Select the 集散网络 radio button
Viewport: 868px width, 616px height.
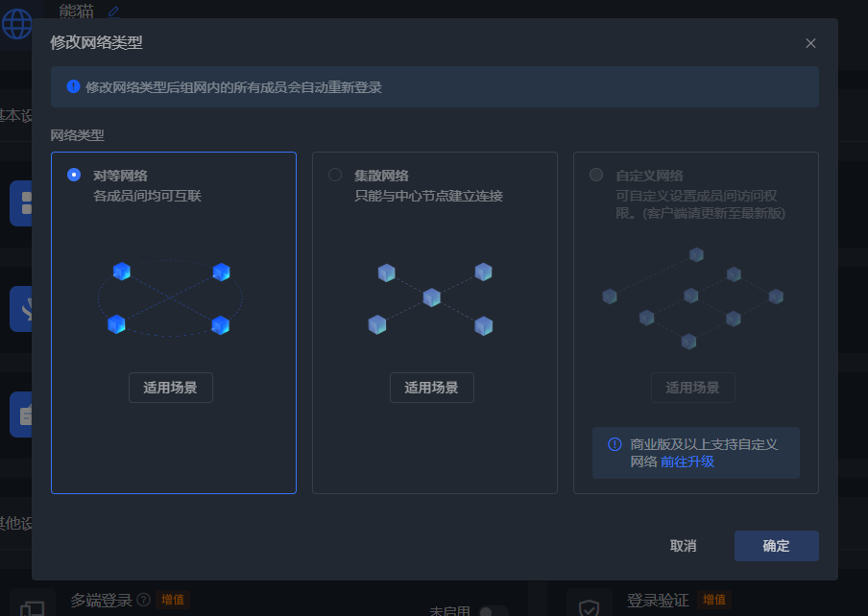tap(335, 175)
